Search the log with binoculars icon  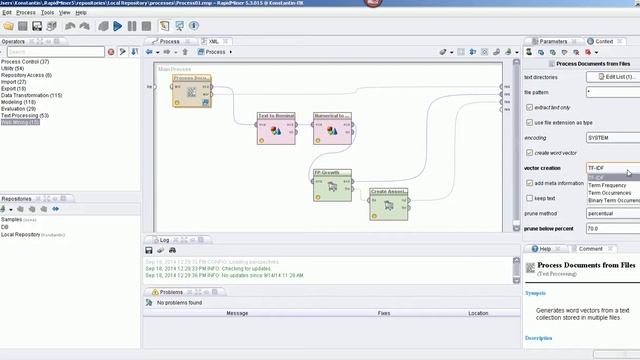click(172, 250)
